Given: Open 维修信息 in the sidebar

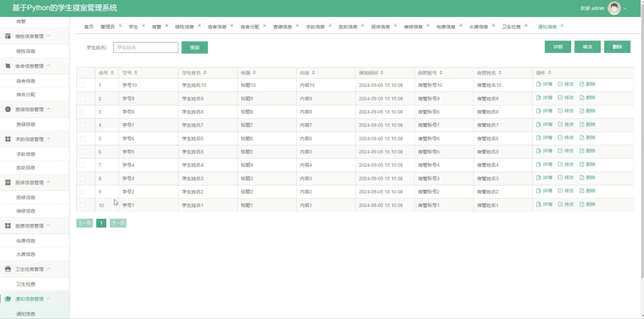Looking at the screenshot, I should tap(25, 211).
